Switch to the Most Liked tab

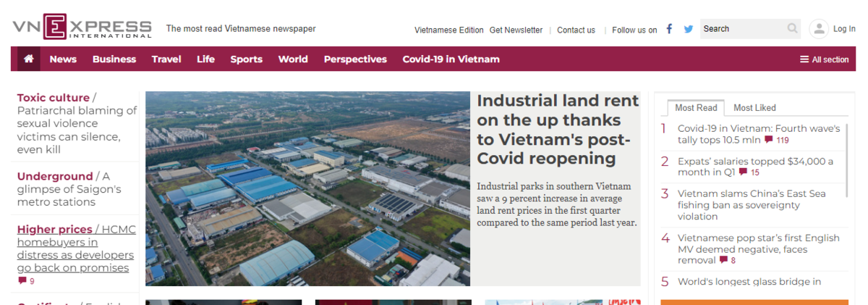754,107
